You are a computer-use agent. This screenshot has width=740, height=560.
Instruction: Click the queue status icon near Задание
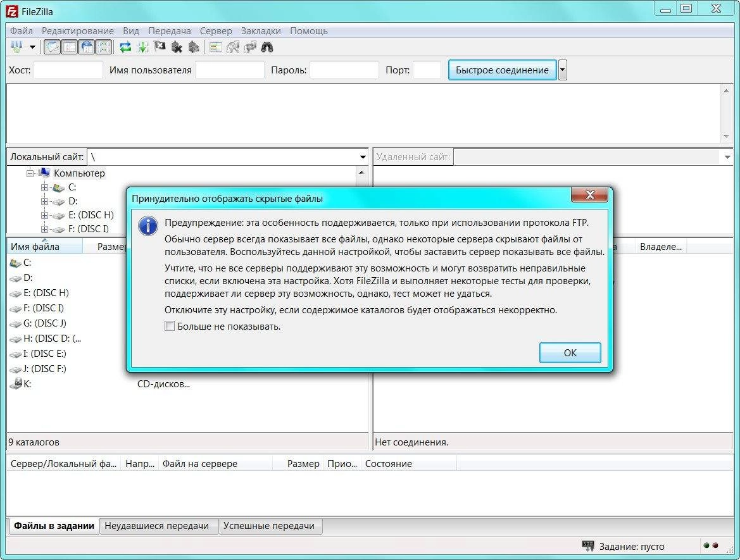point(587,546)
